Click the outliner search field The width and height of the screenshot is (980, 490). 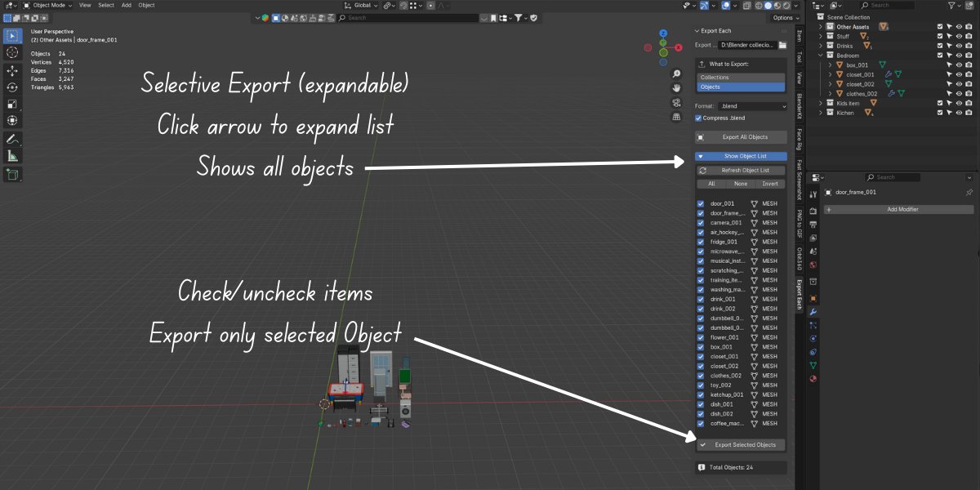[x=886, y=5]
